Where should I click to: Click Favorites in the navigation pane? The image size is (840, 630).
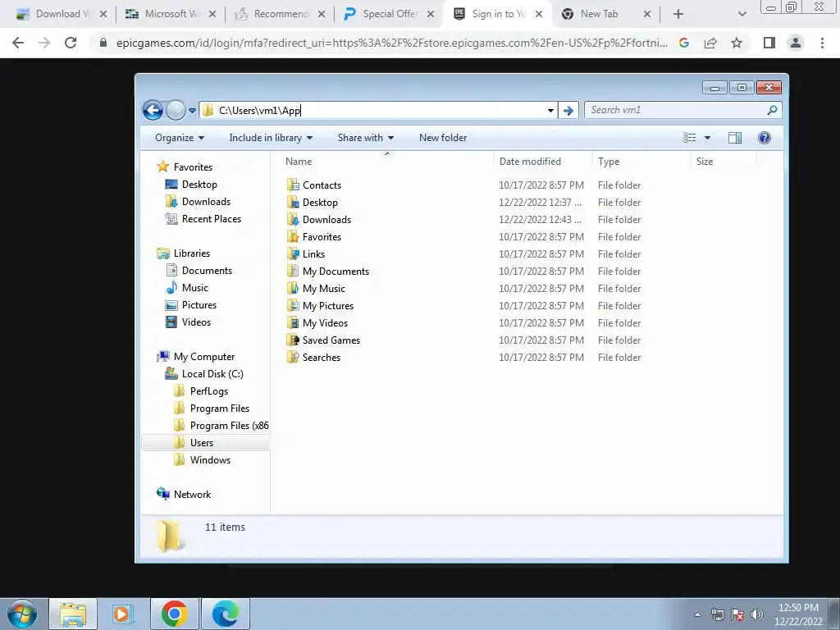pyautogui.click(x=193, y=167)
